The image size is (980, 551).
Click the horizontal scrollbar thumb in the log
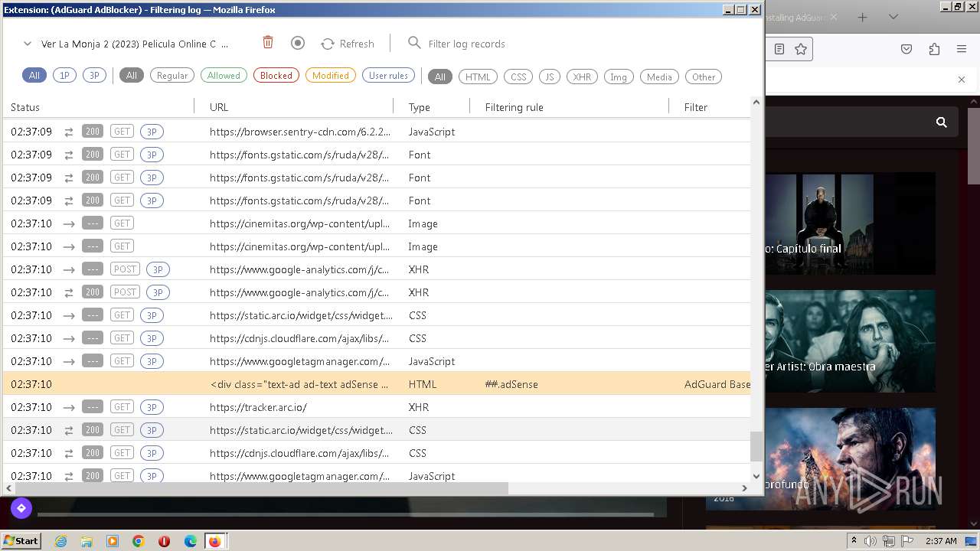(x=261, y=487)
